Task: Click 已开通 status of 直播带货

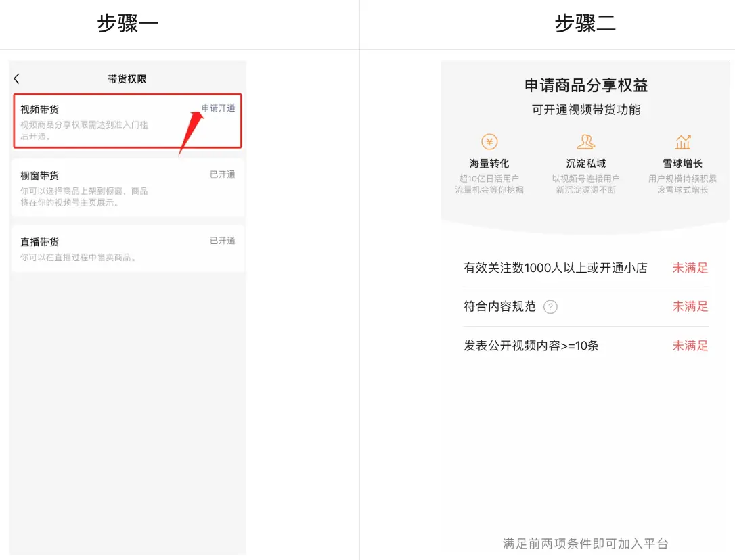Action: point(223,241)
